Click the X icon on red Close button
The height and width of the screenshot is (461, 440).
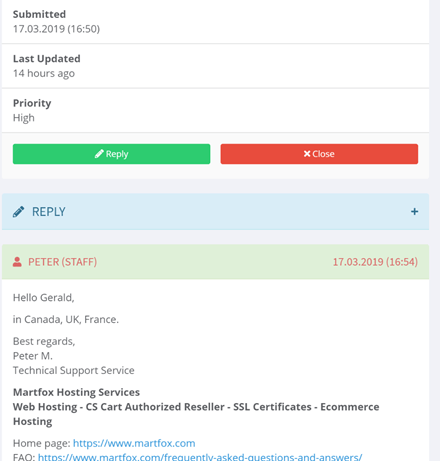pos(307,154)
